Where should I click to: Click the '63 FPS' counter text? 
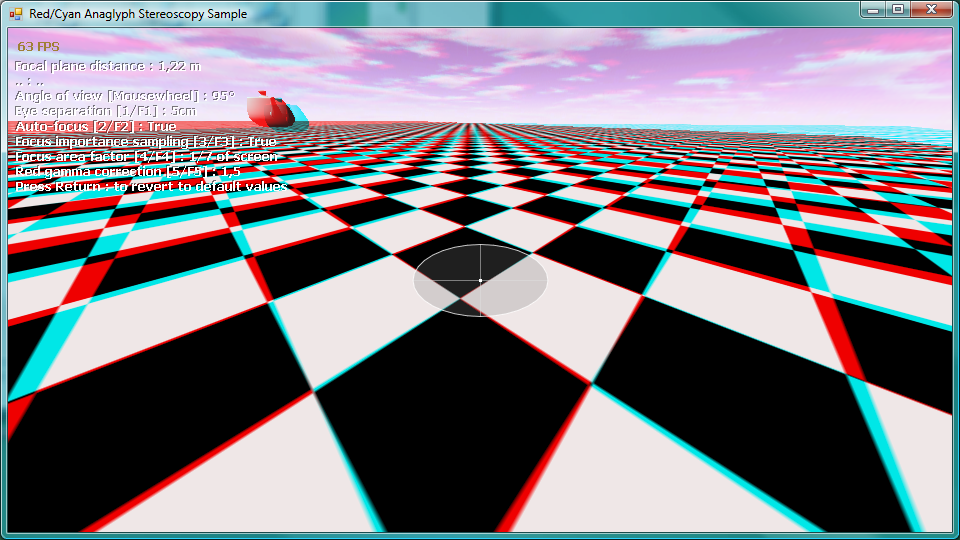point(38,47)
